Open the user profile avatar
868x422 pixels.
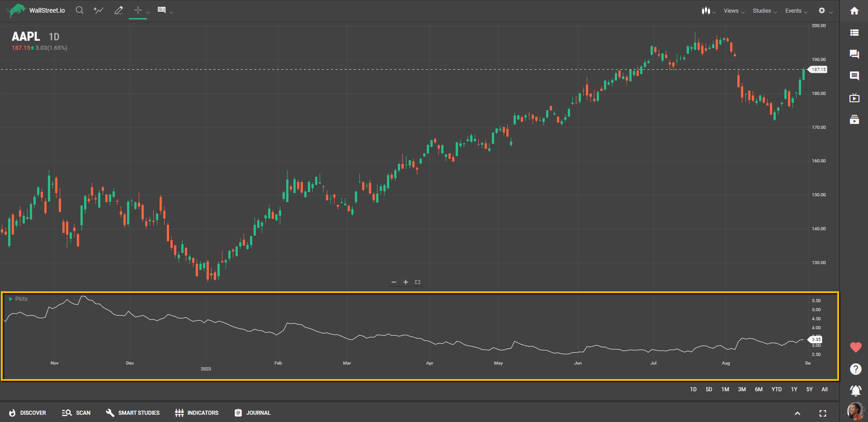tap(855, 411)
